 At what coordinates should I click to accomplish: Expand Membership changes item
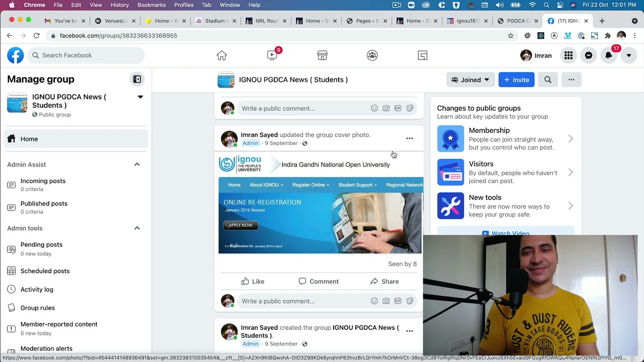(506, 139)
